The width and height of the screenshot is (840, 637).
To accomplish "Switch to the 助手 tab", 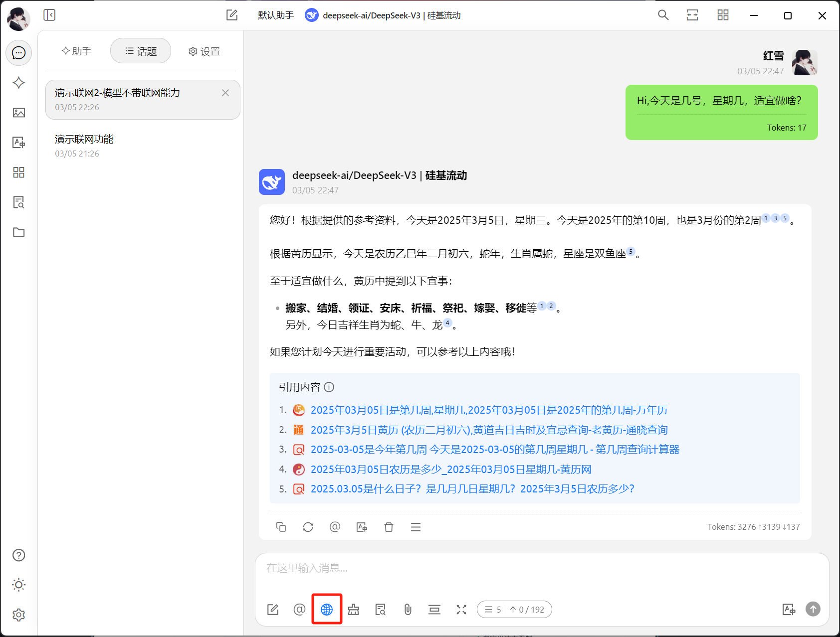I will coord(77,51).
